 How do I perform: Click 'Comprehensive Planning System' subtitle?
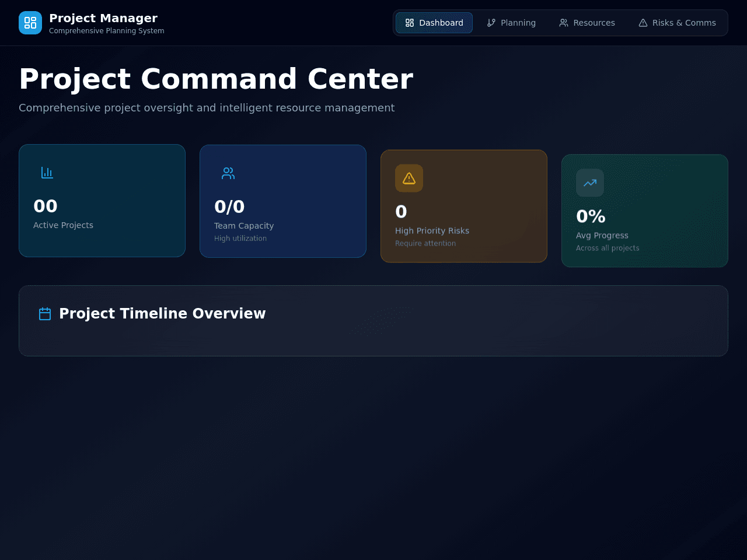[107, 31]
